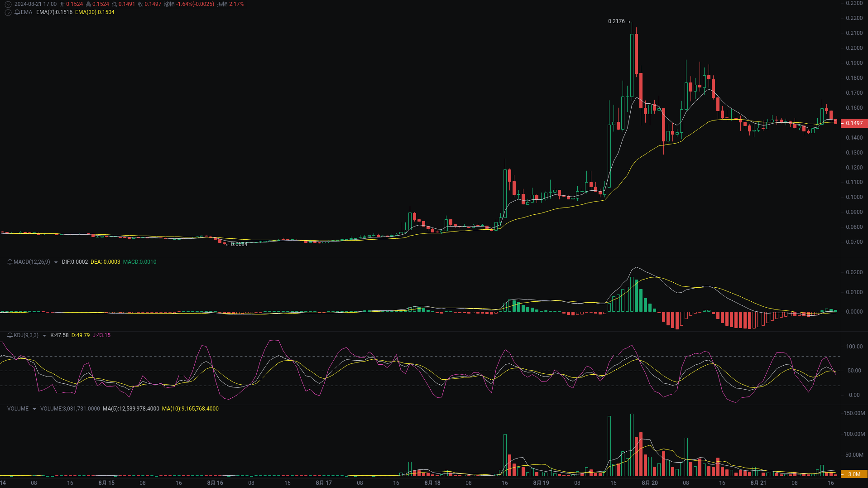Click the 8月 17 date label
The image size is (868, 488).
[x=324, y=483]
